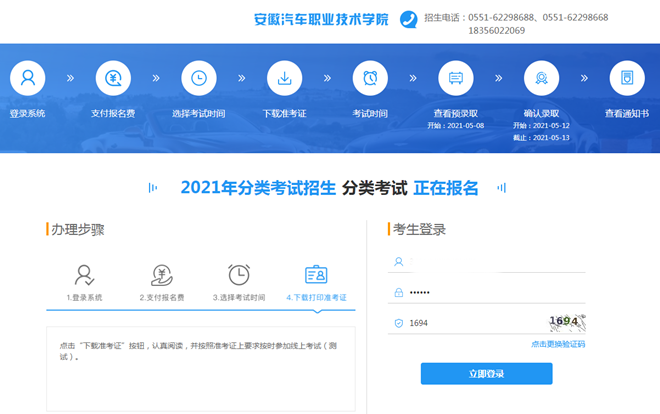This screenshot has height=414, width=660.
Task: Click the 下载准考证 download icon in banner
Action: pyautogui.click(x=284, y=78)
